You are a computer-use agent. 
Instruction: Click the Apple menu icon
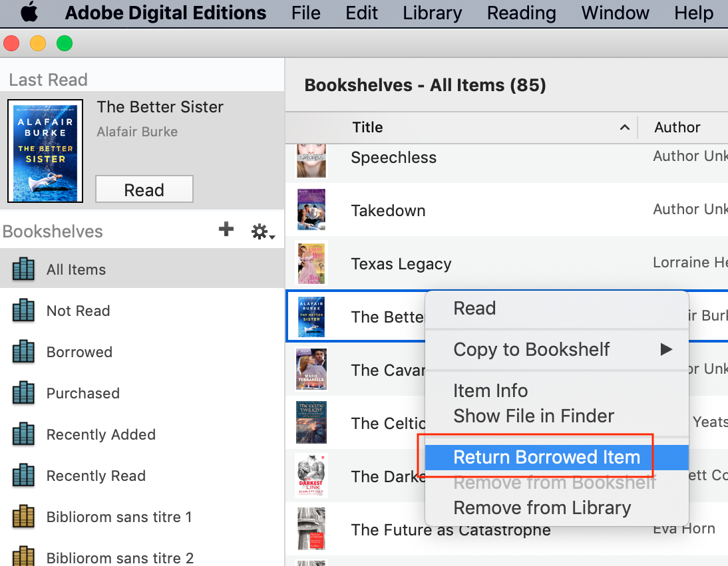pyautogui.click(x=30, y=13)
